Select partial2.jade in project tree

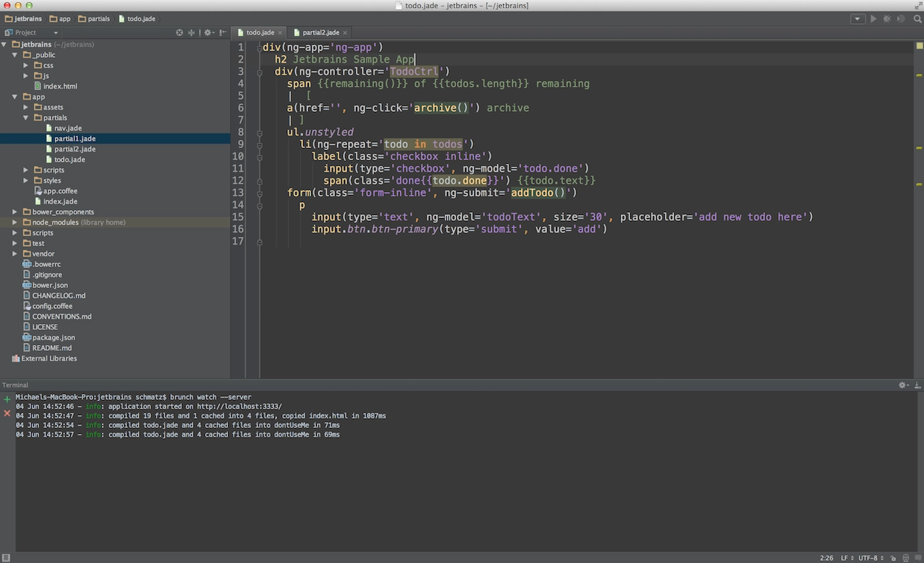click(69, 149)
